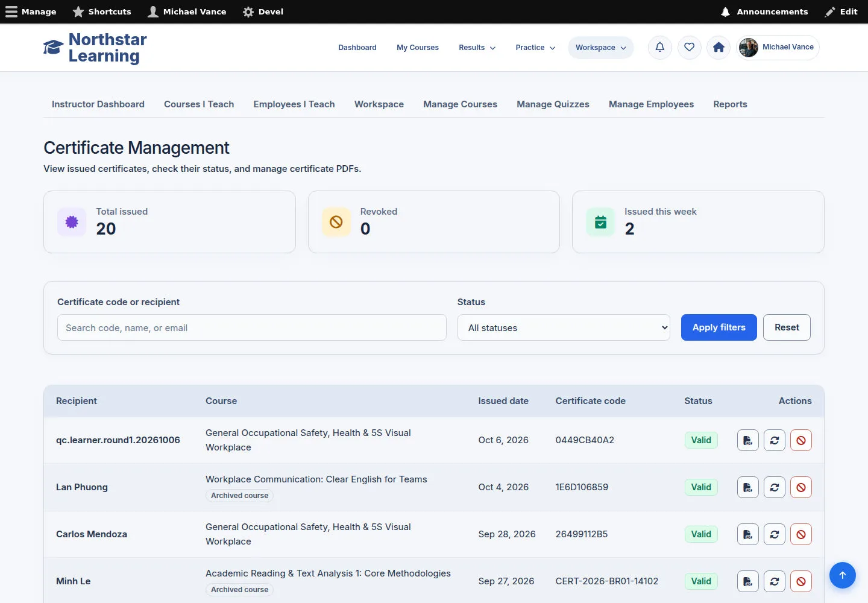868x603 pixels.
Task: Open the Michael Vance profile menu
Action: point(778,47)
